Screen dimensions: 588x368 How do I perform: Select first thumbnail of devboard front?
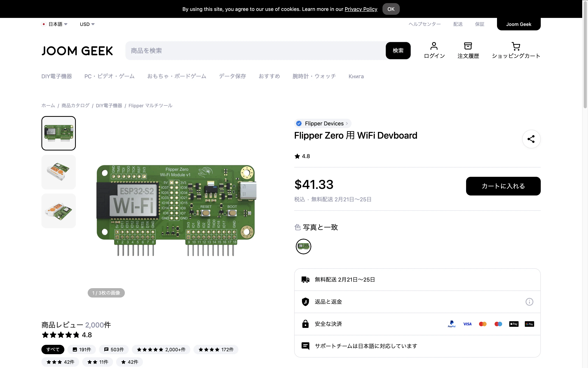(59, 133)
